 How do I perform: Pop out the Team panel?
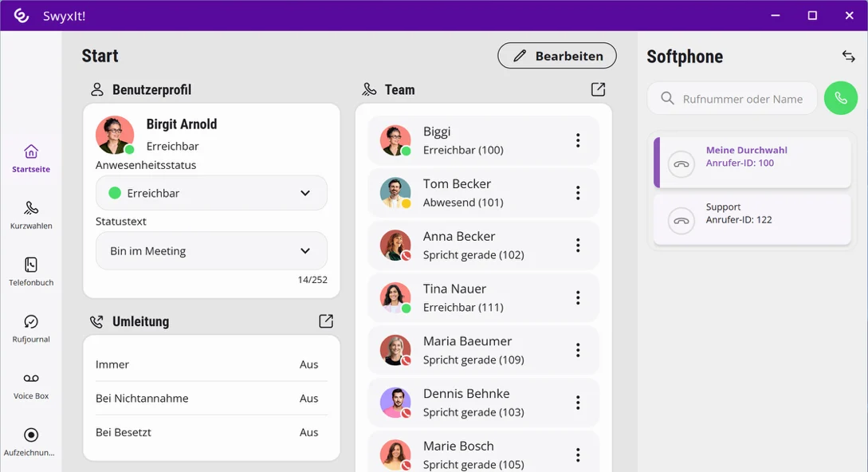click(x=598, y=89)
